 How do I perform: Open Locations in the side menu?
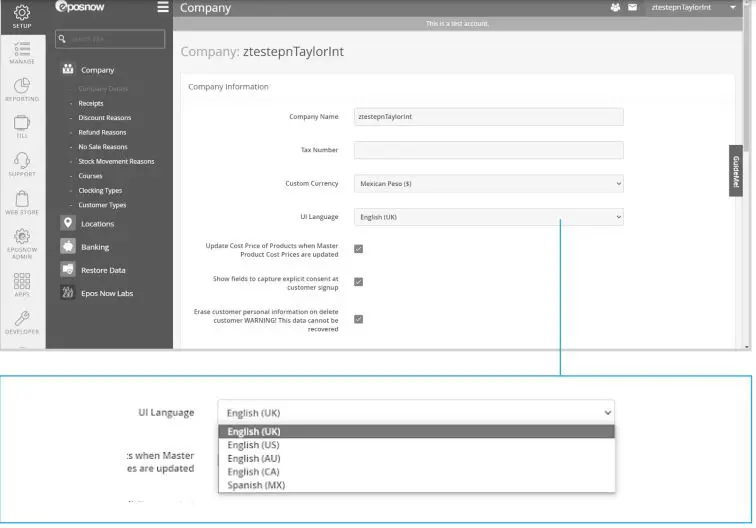point(97,224)
